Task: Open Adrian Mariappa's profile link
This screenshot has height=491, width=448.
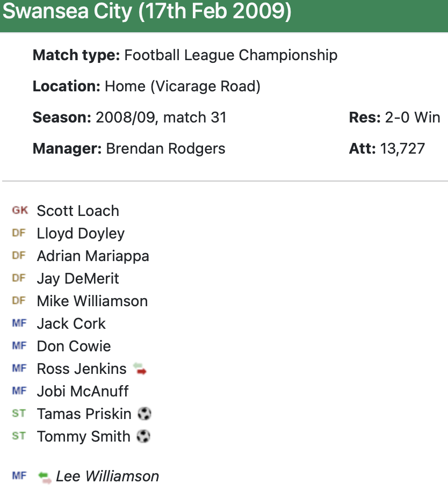Action: [93, 256]
